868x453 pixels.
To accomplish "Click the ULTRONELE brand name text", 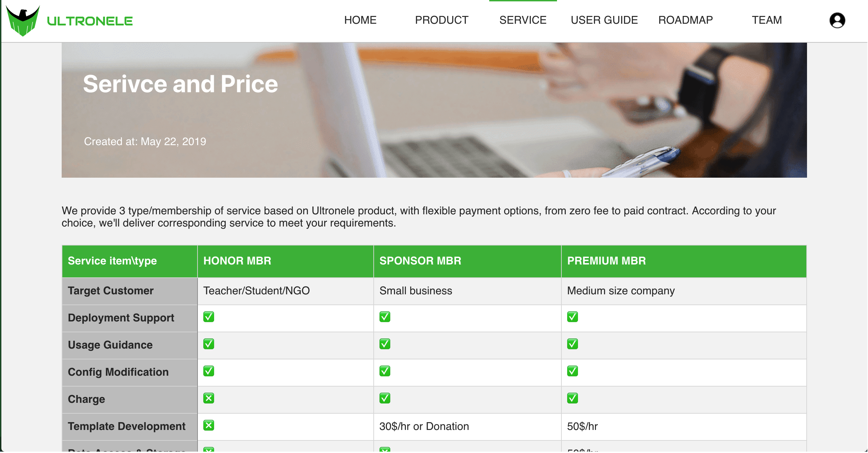I will 90,21.
